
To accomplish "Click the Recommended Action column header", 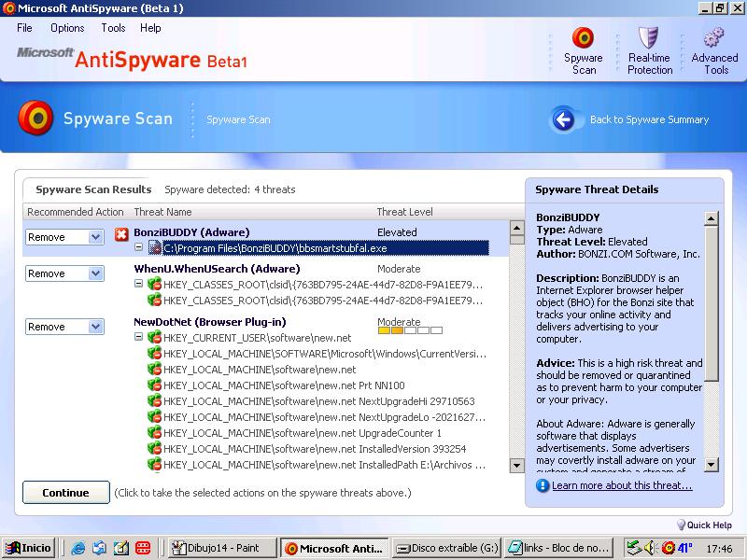I will [x=76, y=212].
